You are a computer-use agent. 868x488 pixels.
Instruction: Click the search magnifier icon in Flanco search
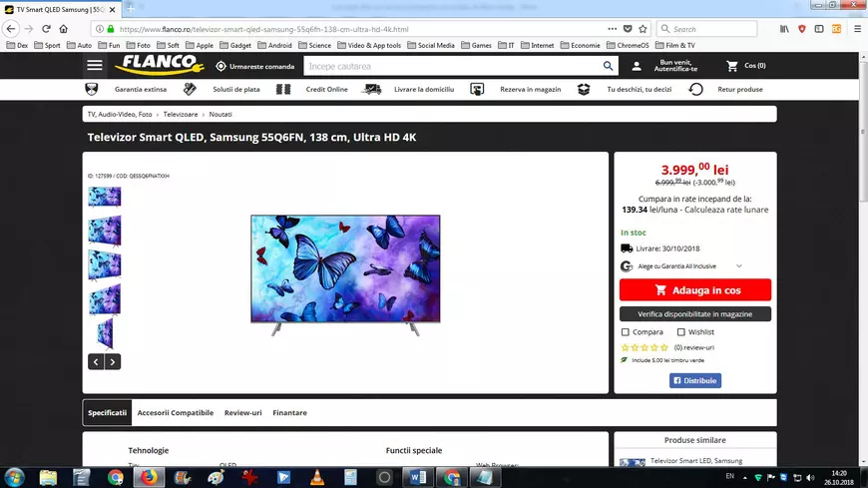point(608,67)
